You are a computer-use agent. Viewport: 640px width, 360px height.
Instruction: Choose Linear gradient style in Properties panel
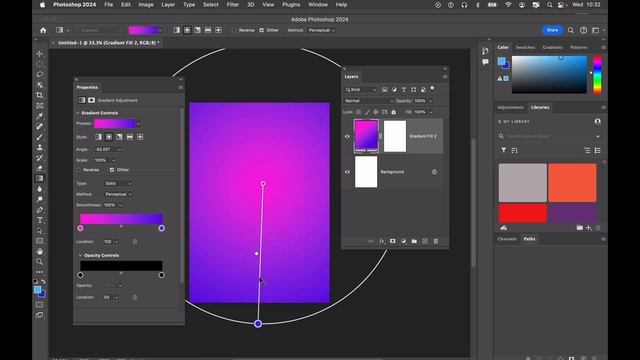98,137
